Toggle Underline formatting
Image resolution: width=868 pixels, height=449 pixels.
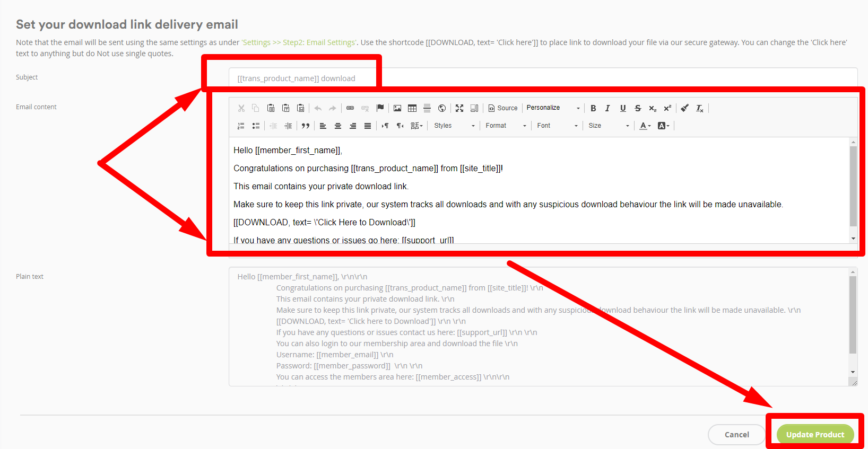623,108
